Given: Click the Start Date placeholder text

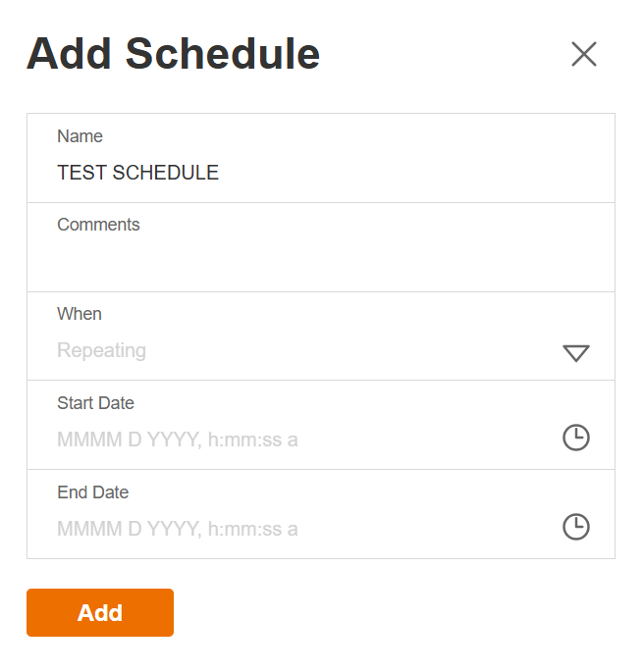Looking at the screenshot, I should pyautogui.click(x=177, y=439).
